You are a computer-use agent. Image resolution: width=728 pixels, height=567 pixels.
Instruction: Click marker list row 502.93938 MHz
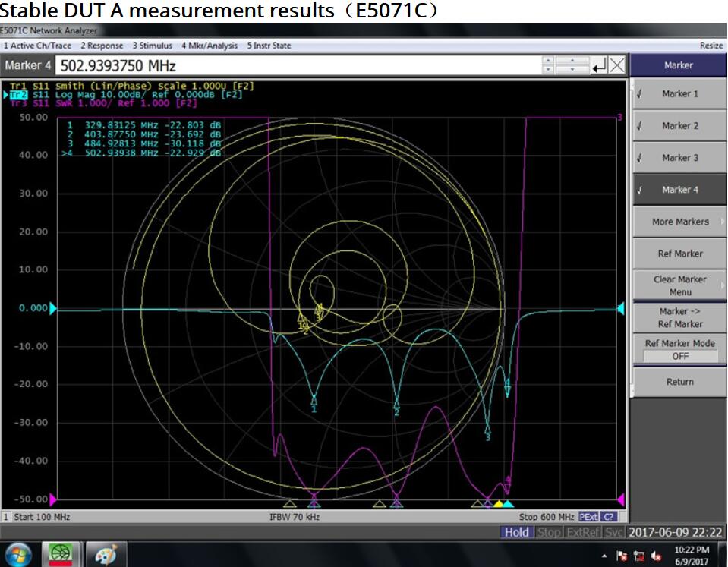[x=141, y=153]
